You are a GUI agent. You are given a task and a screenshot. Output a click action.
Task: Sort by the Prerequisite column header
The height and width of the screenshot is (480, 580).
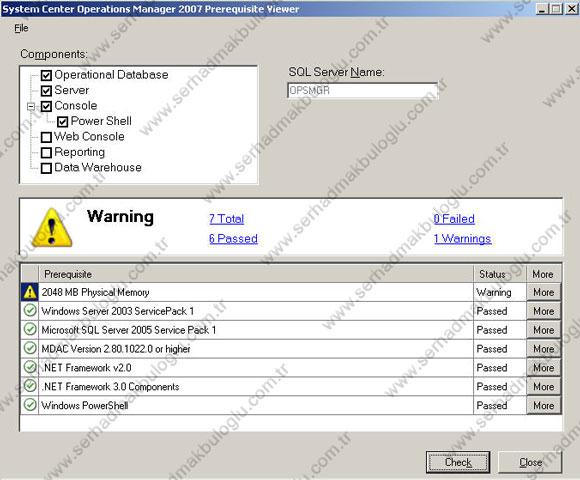[x=256, y=274]
